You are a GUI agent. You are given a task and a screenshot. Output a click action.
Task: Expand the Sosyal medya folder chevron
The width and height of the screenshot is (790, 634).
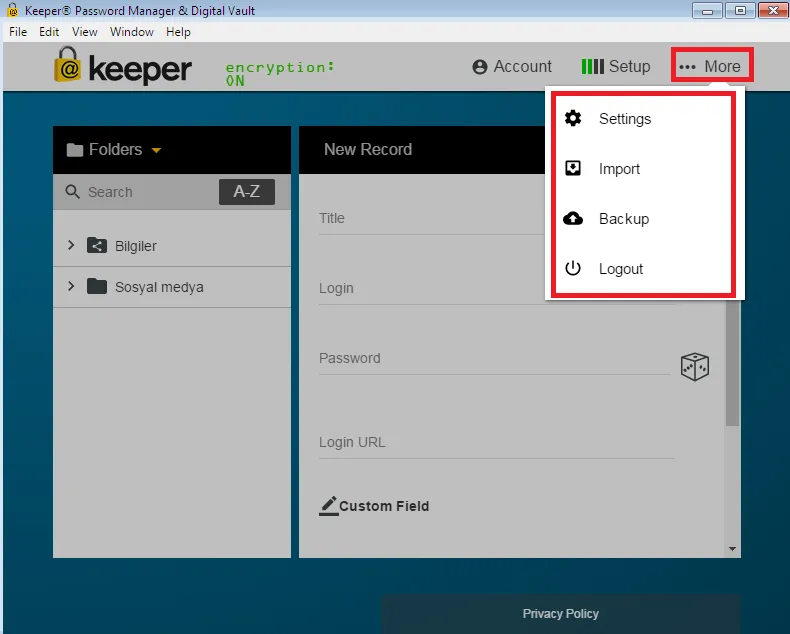71,286
